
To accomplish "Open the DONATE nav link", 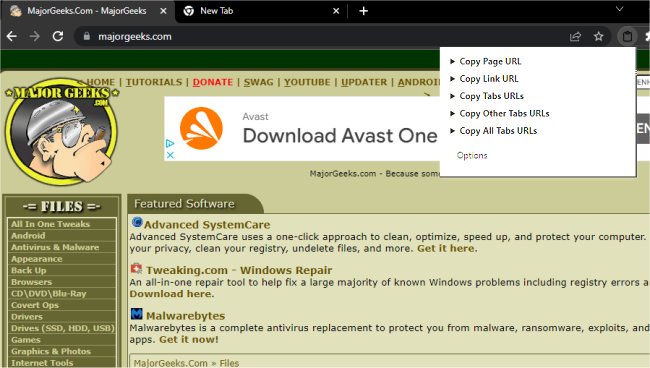I will [213, 82].
